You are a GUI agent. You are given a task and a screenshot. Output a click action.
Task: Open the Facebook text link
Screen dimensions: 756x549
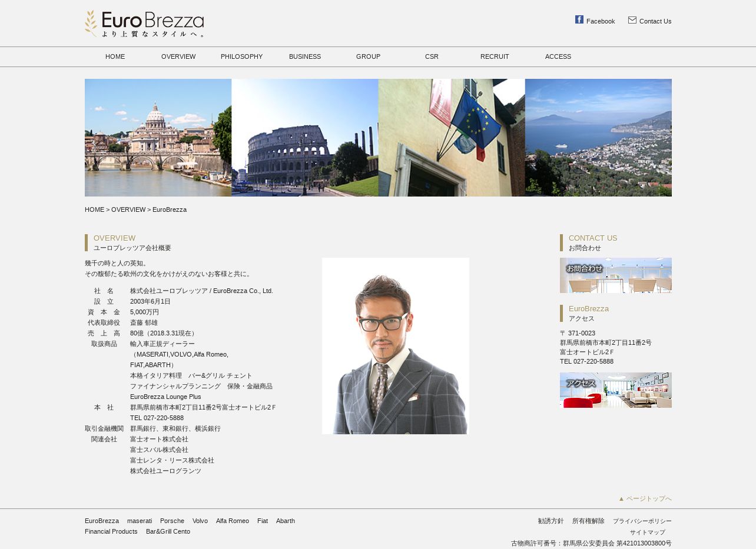[x=601, y=21]
